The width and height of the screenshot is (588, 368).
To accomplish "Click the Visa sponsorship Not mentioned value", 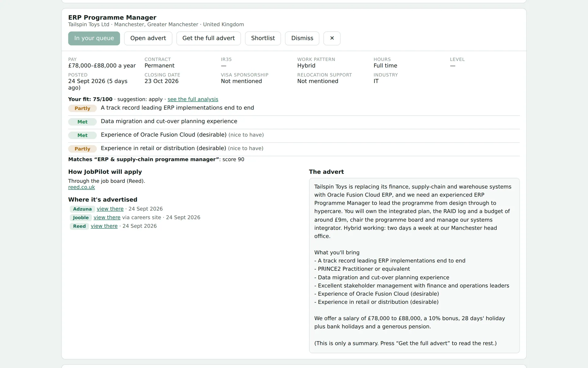I will 241,81.
